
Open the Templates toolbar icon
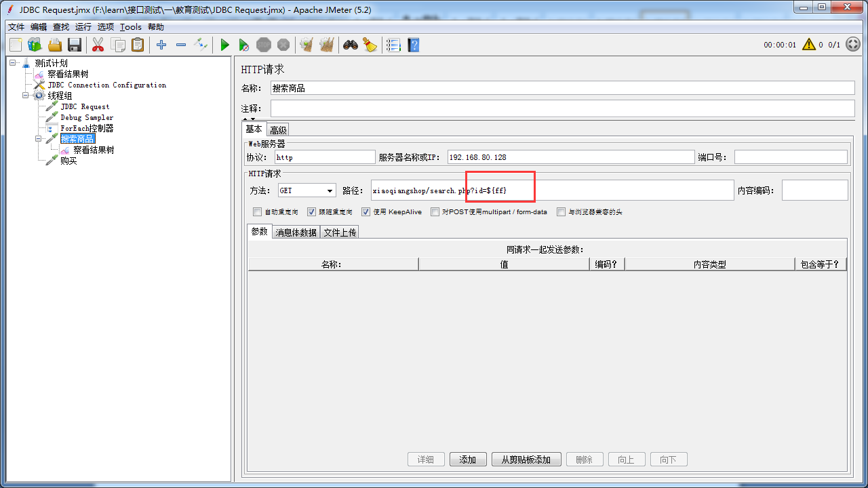[x=35, y=45]
